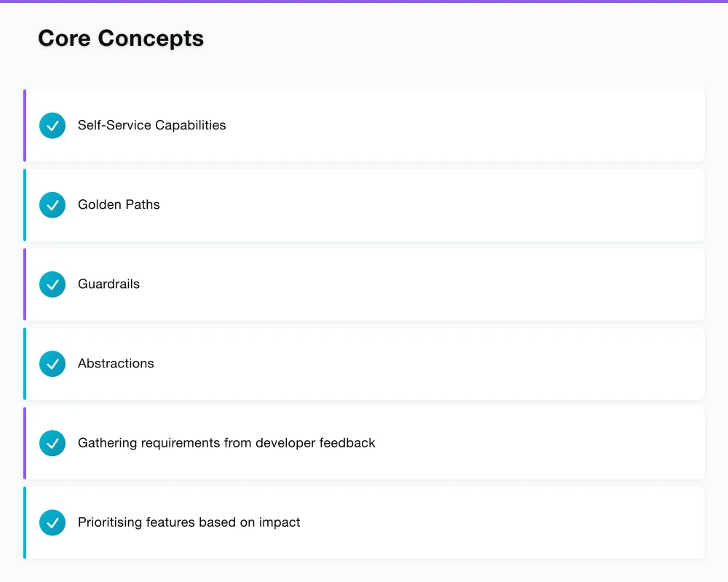Image resolution: width=728 pixels, height=582 pixels.
Task: Expand the Gathering requirements from developer feedback card
Action: pos(364,442)
